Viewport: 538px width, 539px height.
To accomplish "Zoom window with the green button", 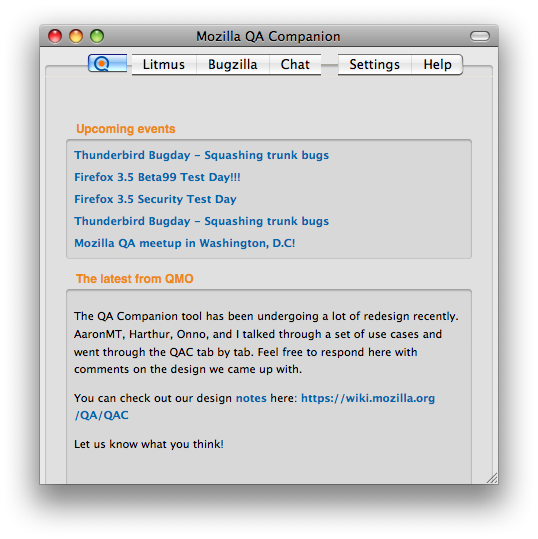I will [97, 36].
